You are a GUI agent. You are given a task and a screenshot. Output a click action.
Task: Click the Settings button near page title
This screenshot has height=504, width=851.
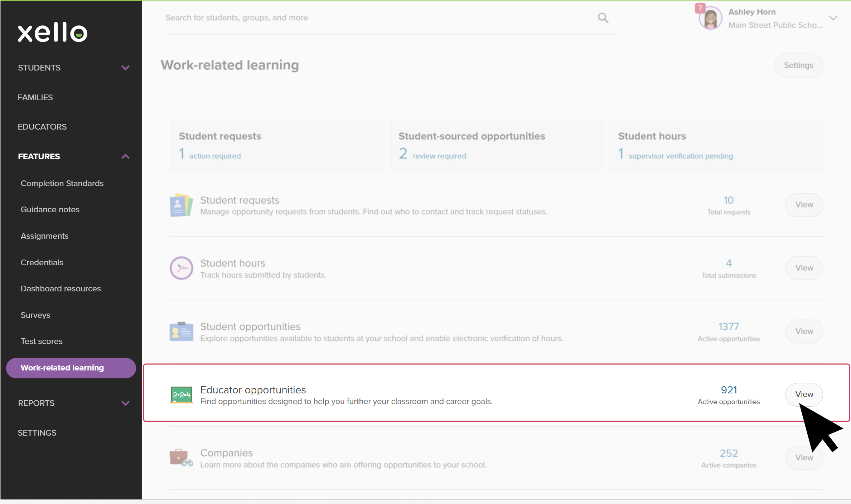click(798, 66)
